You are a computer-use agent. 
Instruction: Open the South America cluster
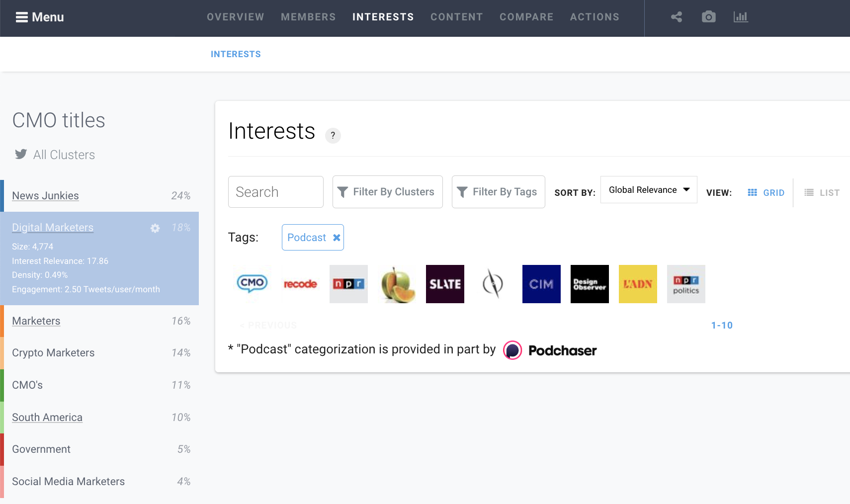(x=47, y=418)
